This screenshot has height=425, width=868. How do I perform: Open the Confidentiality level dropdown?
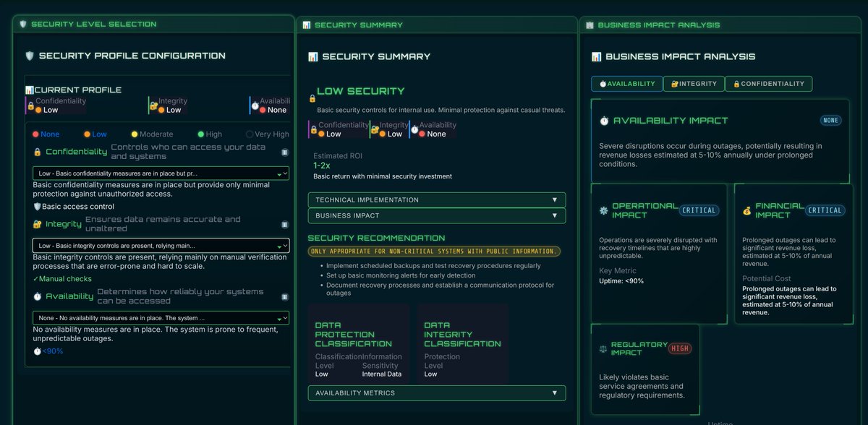click(161, 173)
